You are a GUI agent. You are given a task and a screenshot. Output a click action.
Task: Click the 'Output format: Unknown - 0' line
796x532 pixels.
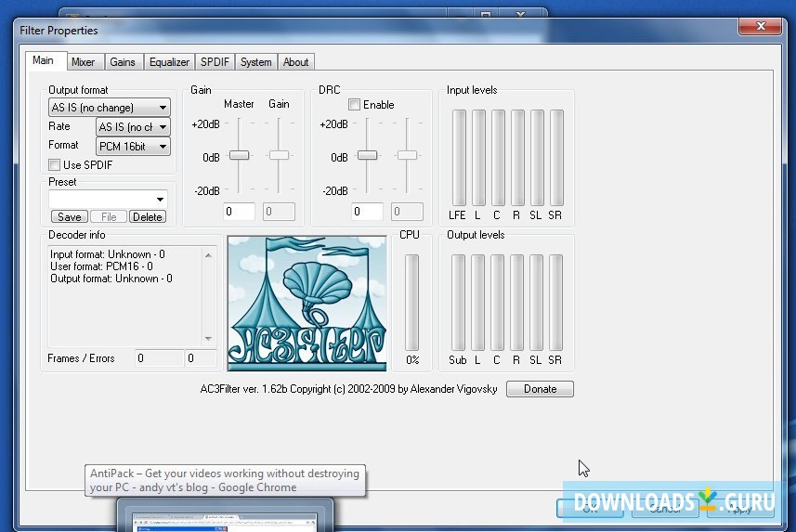[111, 279]
